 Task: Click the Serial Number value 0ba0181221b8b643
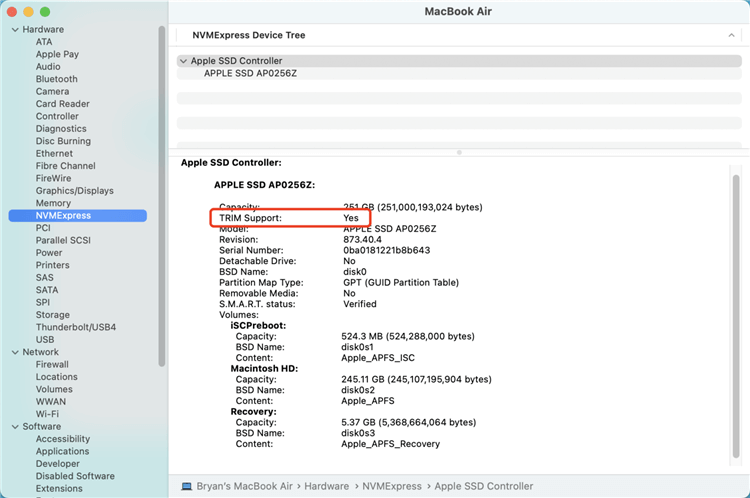386,251
